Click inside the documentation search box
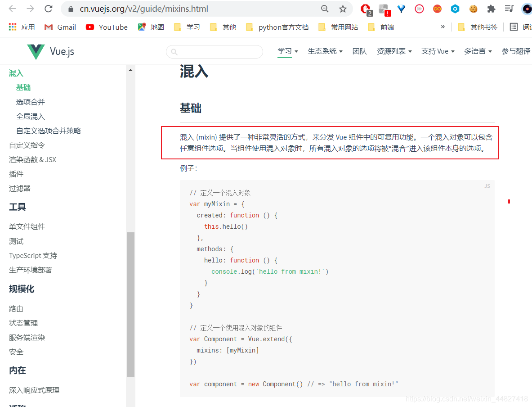The image size is (532, 407). [215, 52]
